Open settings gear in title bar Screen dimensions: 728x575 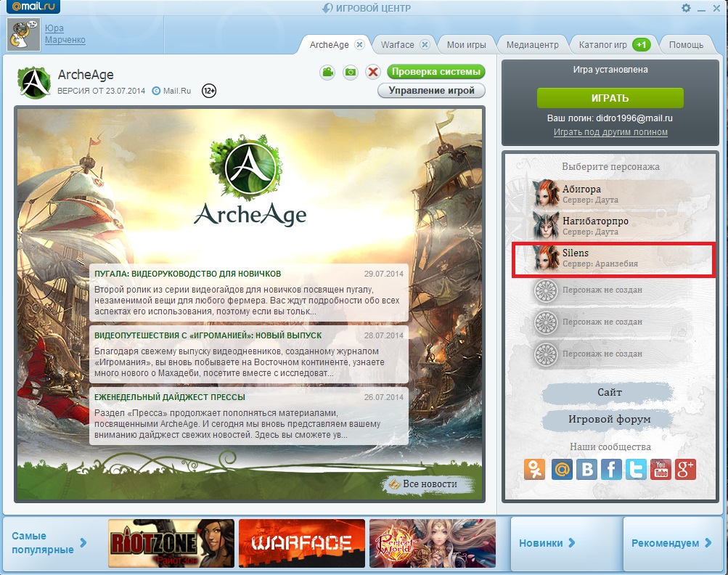coord(686,8)
